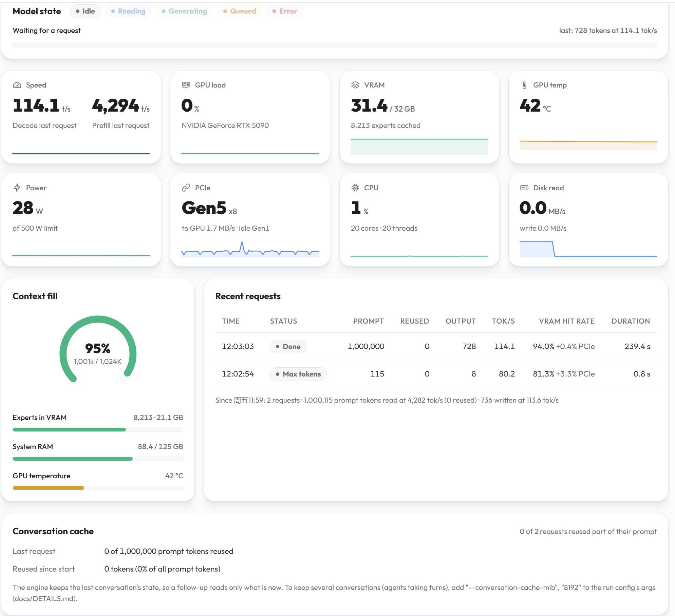Click 'last: 728 tokens at 114.1 tok/s'
Viewport: 675px width, 616px height.
(x=608, y=31)
